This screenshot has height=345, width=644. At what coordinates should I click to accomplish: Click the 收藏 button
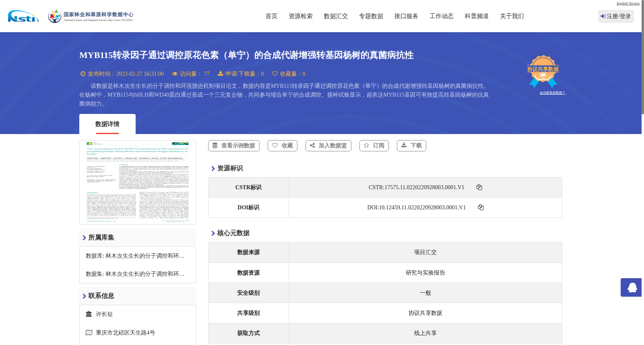pyautogui.click(x=283, y=146)
